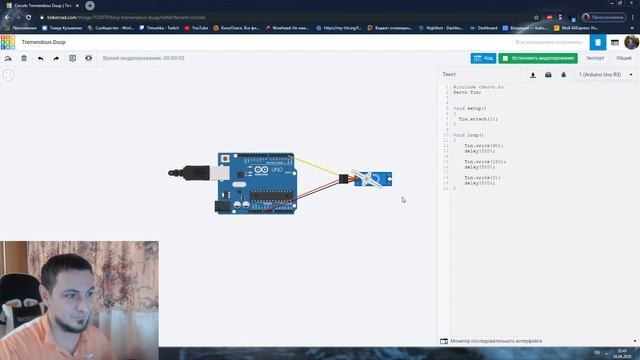
Task: Bookmark this page with the star
Action: click(x=536, y=18)
